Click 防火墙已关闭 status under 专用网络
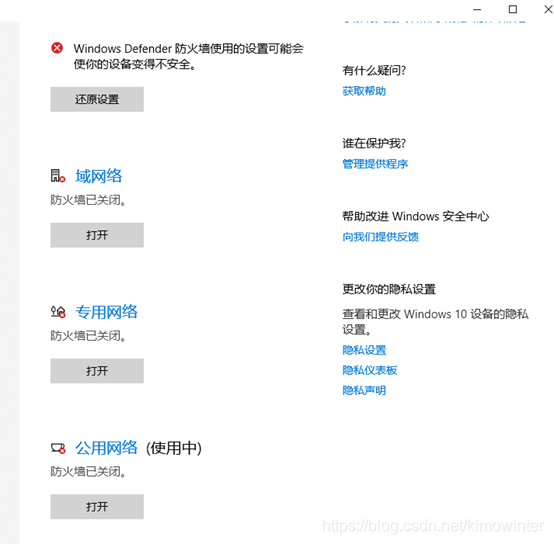This screenshot has width=554, height=544. coord(88,336)
